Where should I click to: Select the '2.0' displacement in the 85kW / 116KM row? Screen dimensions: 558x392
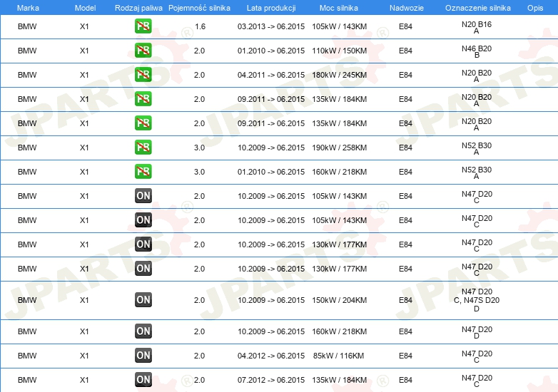(199, 356)
